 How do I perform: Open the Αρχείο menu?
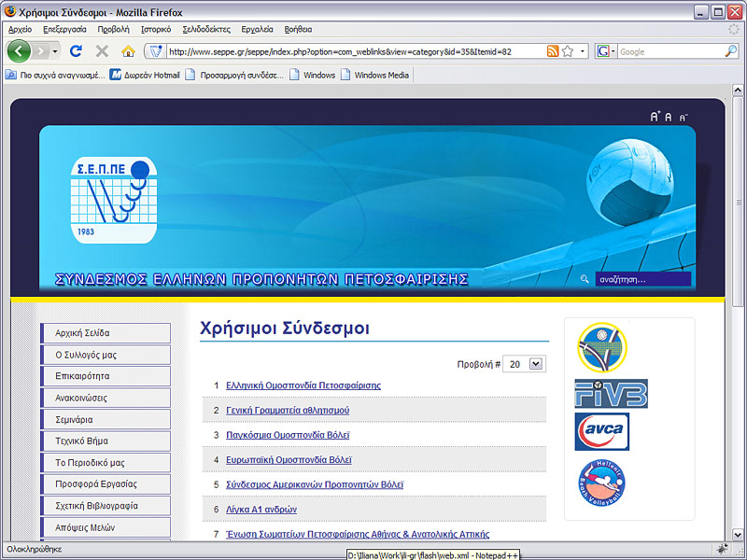(20, 30)
